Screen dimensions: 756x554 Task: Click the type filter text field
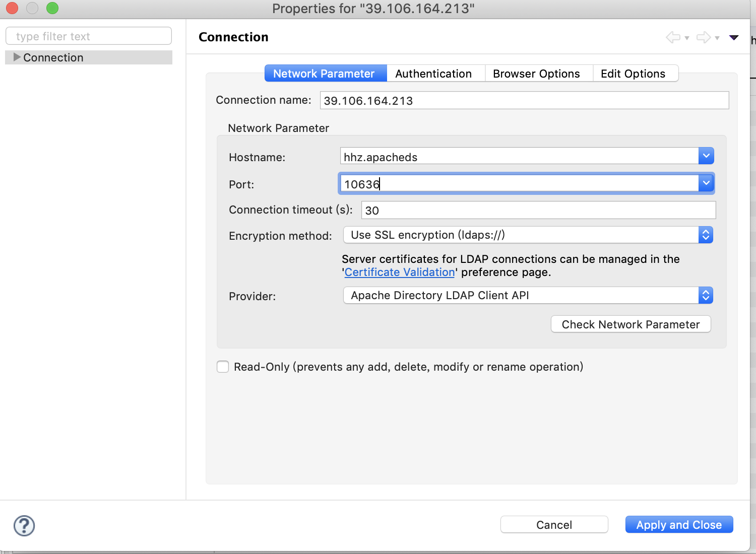click(88, 36)
